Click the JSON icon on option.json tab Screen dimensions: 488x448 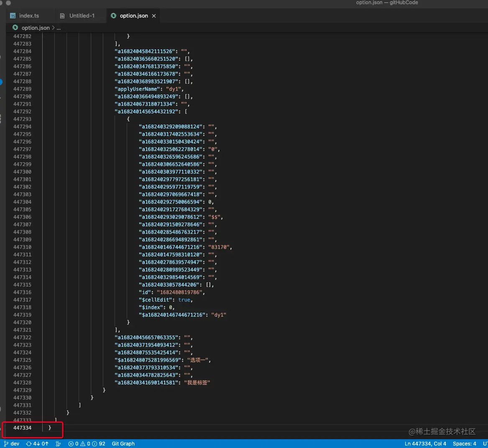pos(114,15)
